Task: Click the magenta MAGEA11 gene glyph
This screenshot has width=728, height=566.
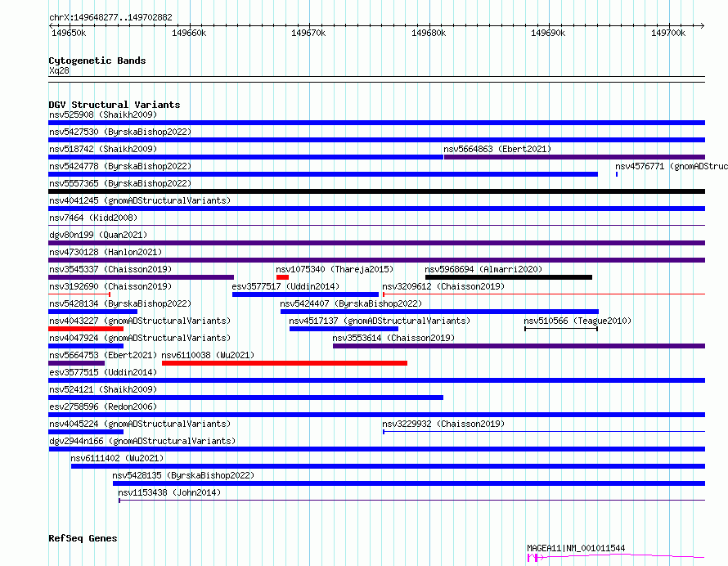Action: click(x=616, y=556)
